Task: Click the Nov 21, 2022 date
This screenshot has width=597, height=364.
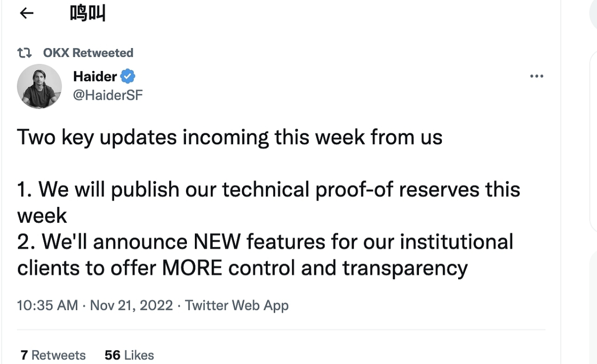Action: pos(131,305)
